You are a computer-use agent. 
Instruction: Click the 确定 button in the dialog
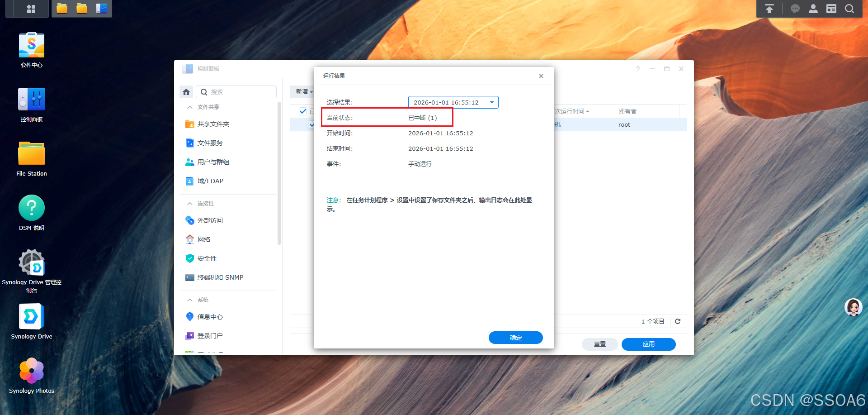click(x=515, y=337)
